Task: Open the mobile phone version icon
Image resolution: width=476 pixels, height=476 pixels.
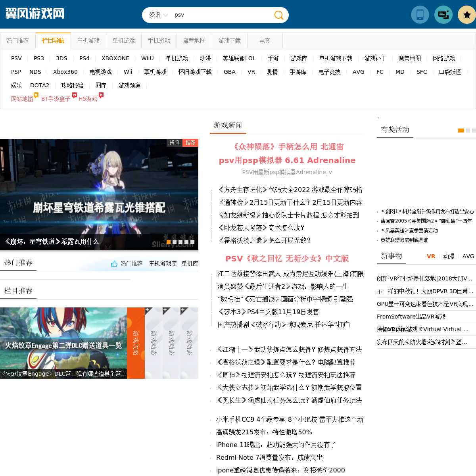Action: [420, 15]
